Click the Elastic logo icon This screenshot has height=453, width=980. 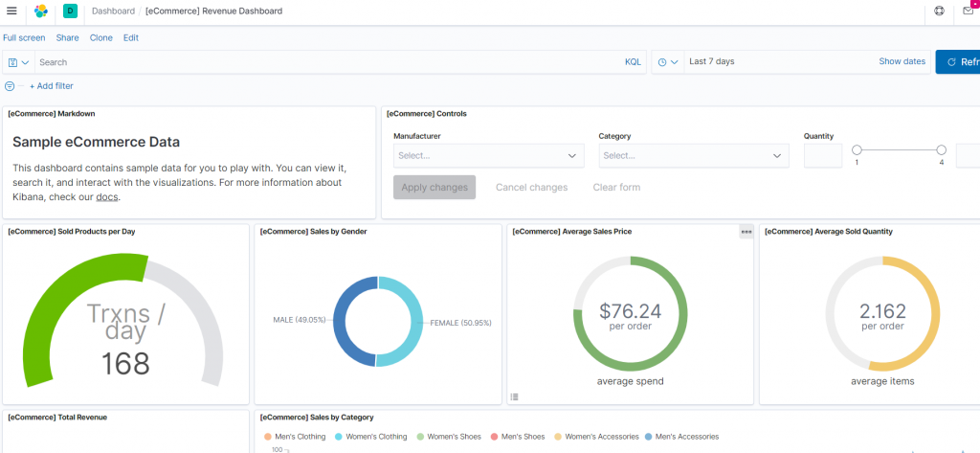point(40,11)
